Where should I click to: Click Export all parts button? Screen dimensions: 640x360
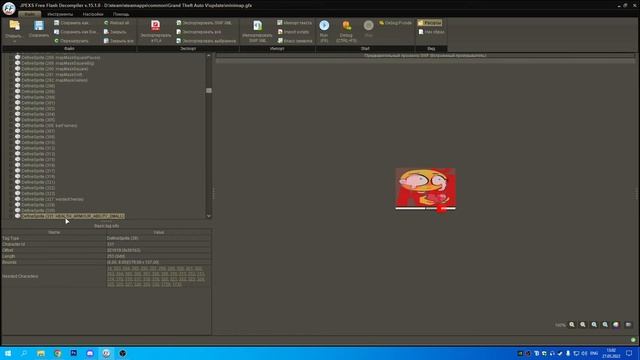(x=199, y=32)
